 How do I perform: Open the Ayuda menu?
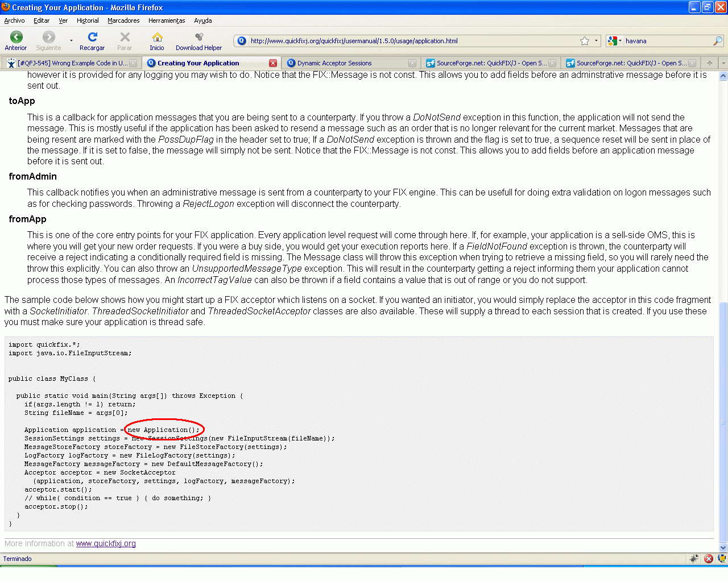coord(203,20)
